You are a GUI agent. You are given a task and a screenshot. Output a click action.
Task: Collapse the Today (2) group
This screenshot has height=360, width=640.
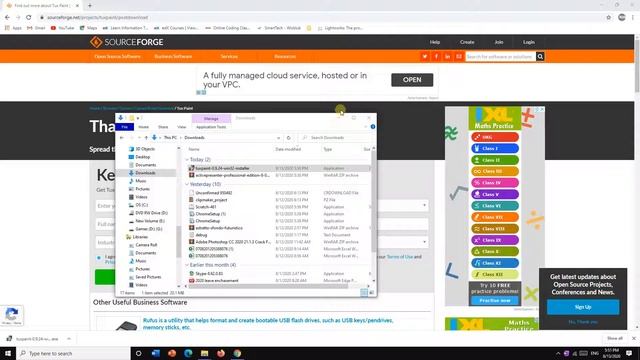coord(187,160)
